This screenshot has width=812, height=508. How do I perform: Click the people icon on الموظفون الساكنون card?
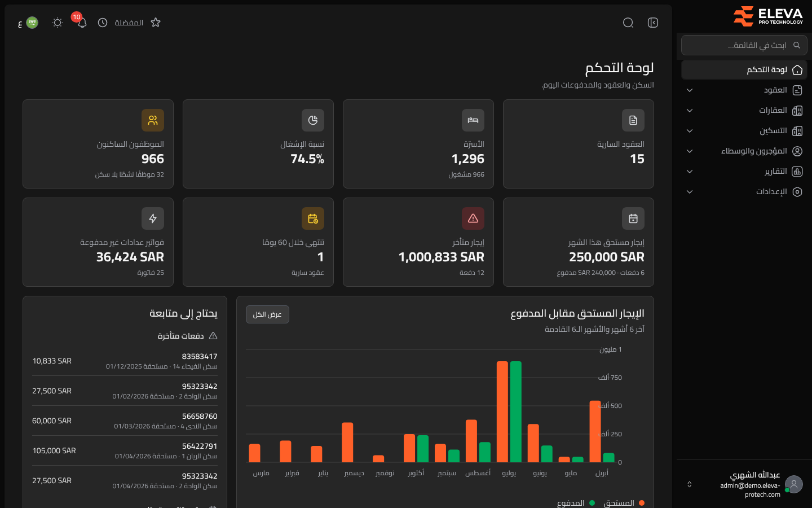click(x=153, y=120)
